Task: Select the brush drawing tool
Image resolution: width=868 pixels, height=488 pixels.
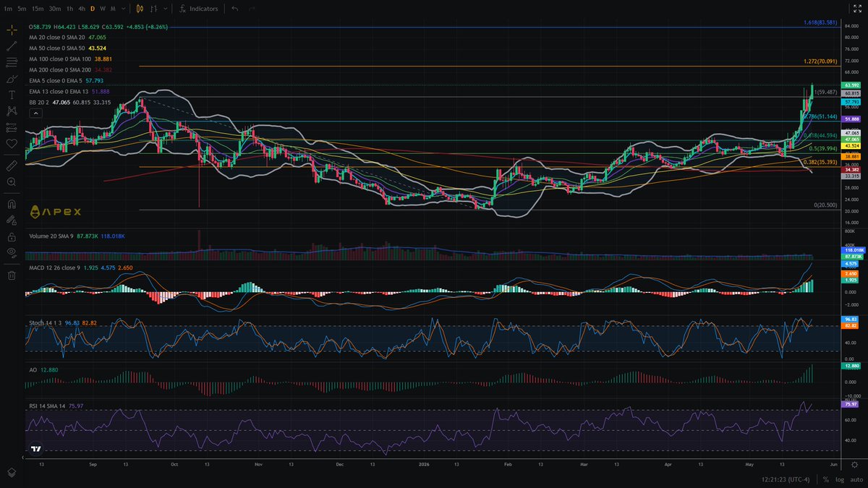Action: (x=11, y=78)
